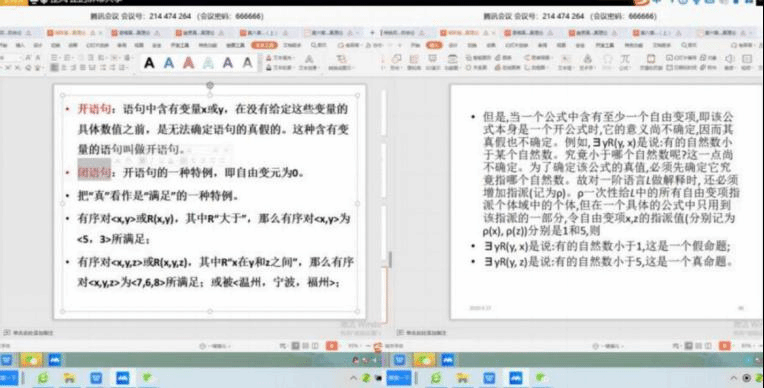
Task: Apply the blue letter A WordArt preset
Action: [169, 63]
